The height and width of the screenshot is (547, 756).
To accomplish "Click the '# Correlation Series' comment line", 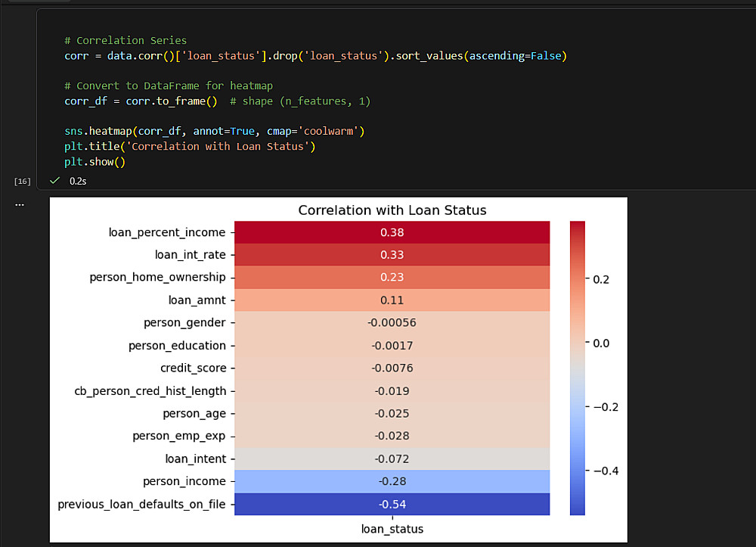I will point(125,40).
